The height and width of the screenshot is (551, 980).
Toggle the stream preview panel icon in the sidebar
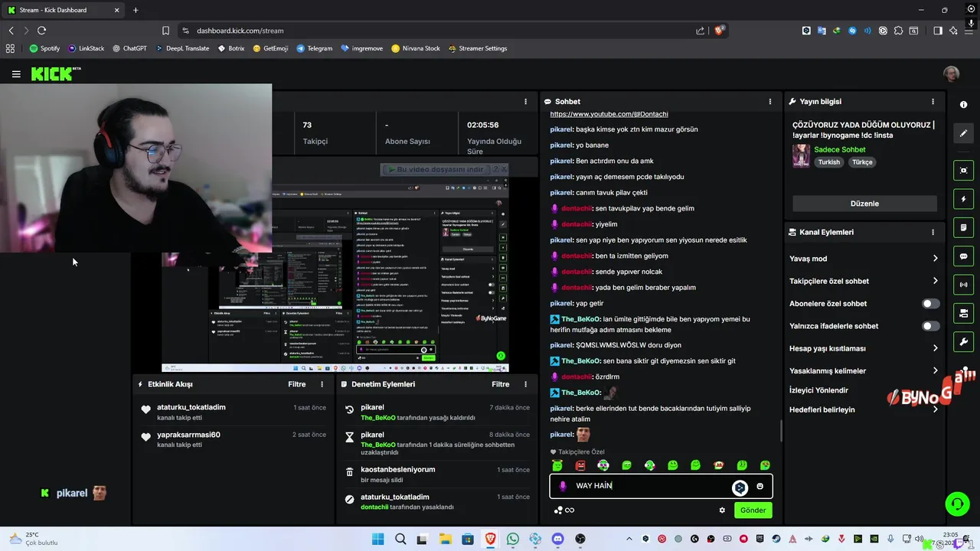pos(963,170)
